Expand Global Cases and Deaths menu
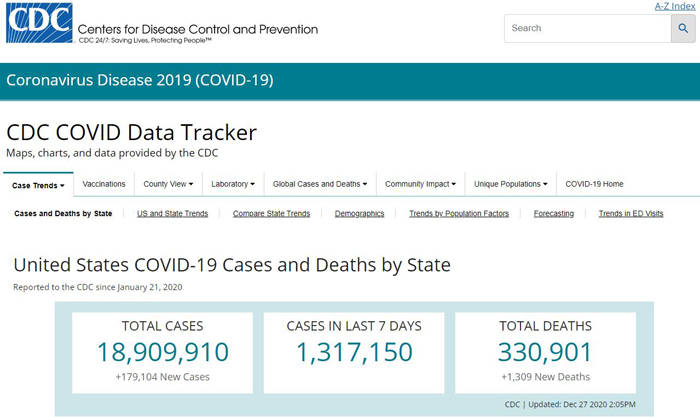The height and width of the screenshot is (417, 700). pos(320,184)
